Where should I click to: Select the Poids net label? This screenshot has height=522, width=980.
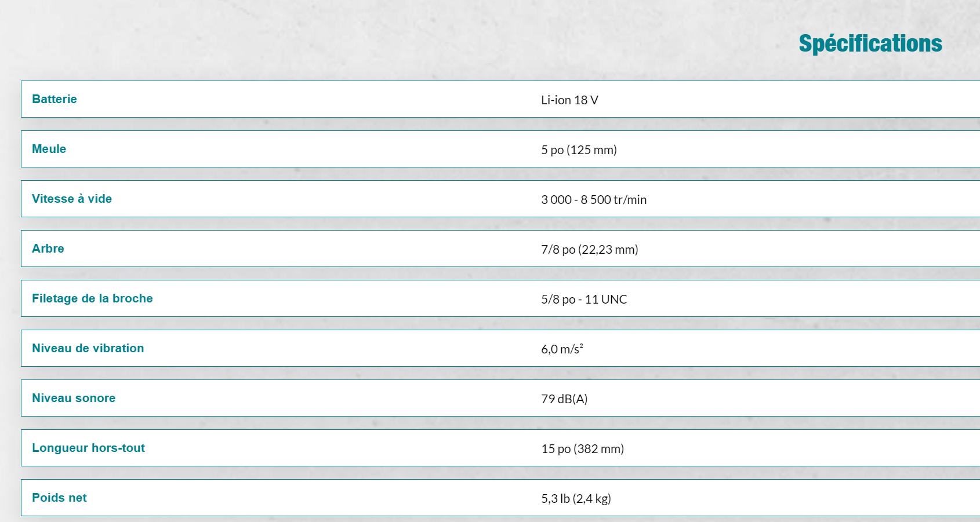click(59, 498)
